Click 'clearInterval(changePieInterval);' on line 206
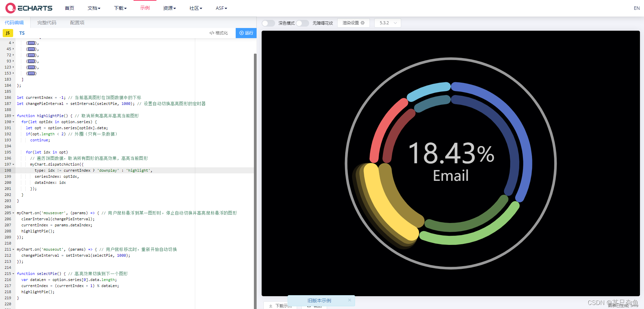This screenshot has height=309, width=644. pos(58,219)
